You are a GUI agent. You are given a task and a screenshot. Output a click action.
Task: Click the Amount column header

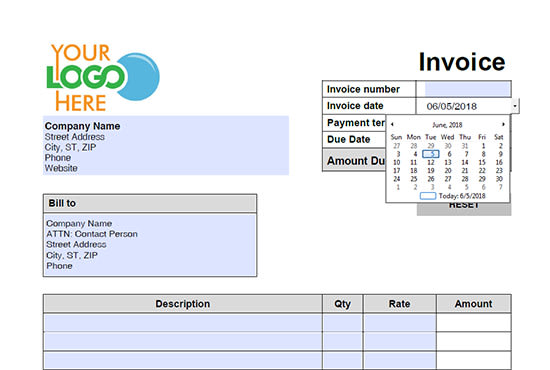474,304
